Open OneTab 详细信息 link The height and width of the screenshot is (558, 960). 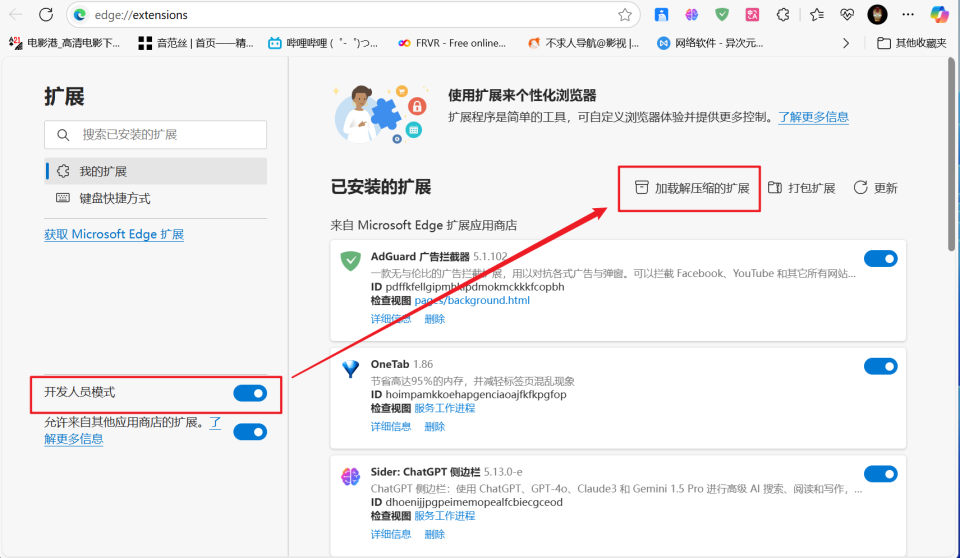391,426
